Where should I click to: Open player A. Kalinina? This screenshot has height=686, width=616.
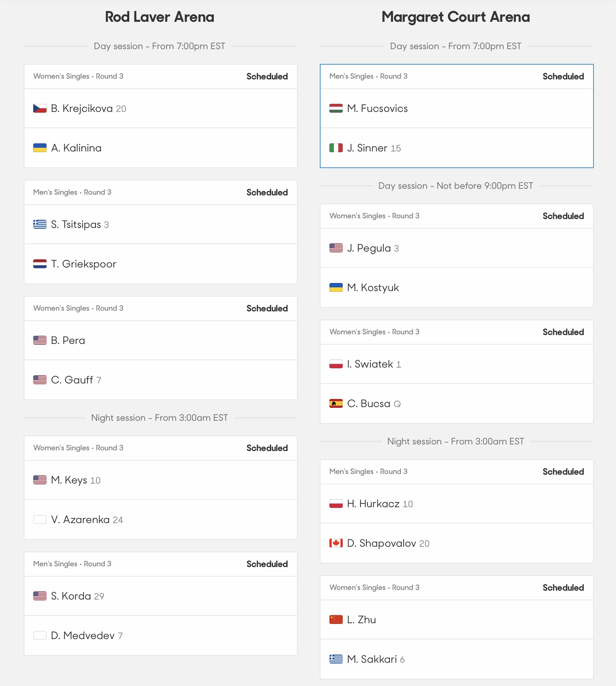coord(161,148)
